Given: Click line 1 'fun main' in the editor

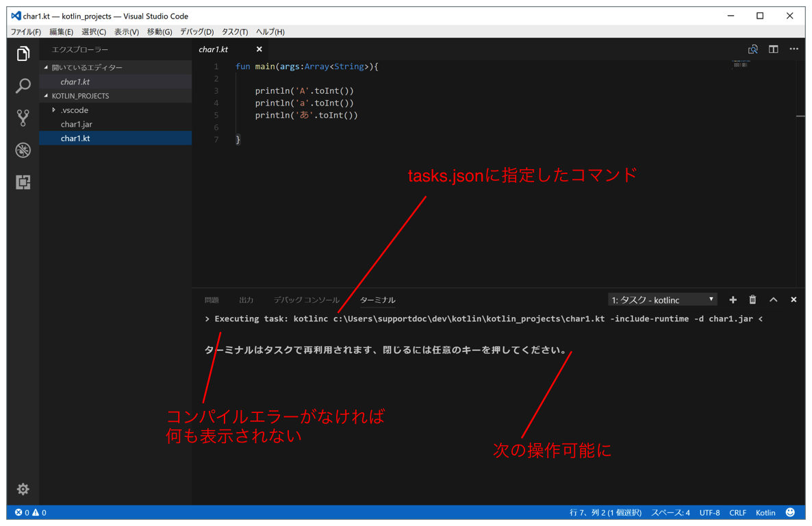Looking at the screenshot, I should (307, 66).
